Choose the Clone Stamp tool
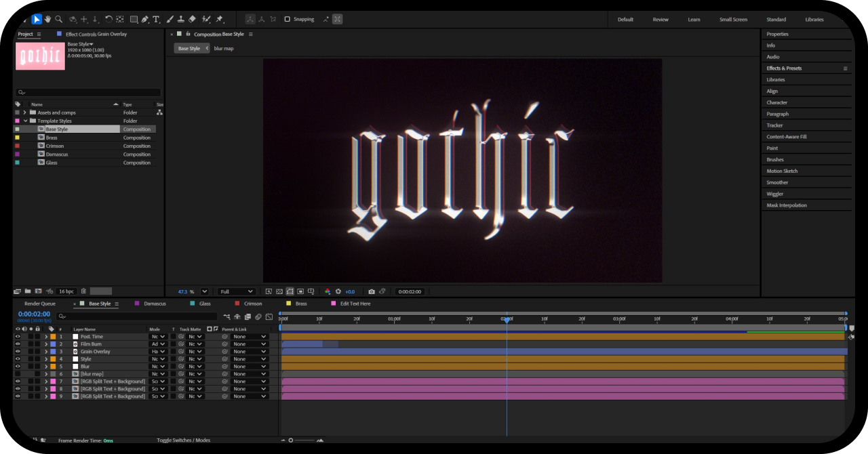The image size is (868, 454). (181, 19)
